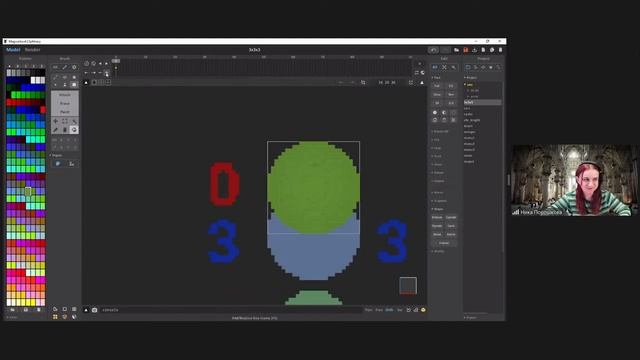The width and height of the screenshot is (640, 360).
Task: Pick the selected olive green palette swatch
Action: coord(28,191)
